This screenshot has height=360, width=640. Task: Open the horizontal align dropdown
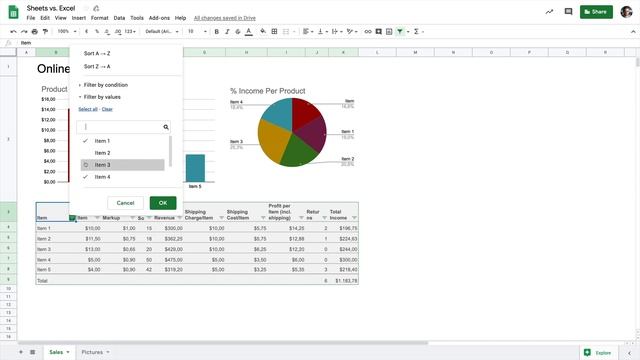click(308, 31)
